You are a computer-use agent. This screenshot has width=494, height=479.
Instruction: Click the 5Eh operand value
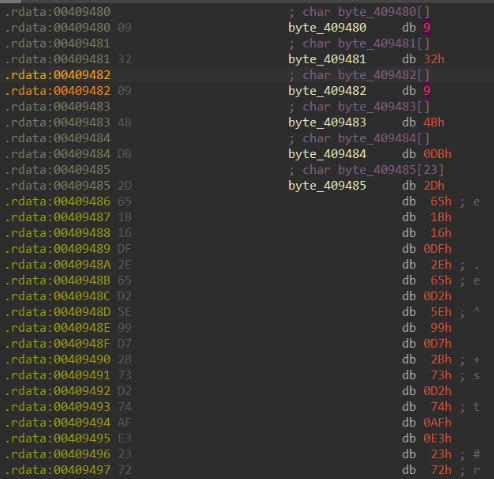pyautogui.click(x=441, y=312)
